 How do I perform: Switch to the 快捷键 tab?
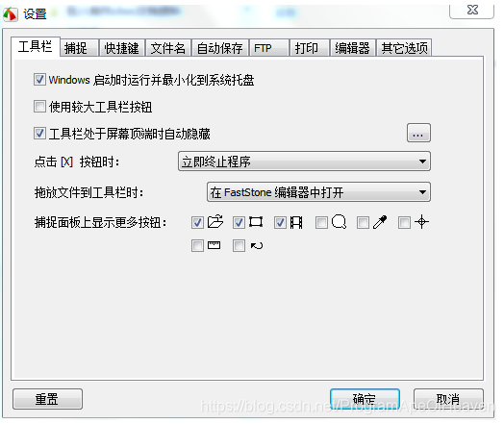122,48
